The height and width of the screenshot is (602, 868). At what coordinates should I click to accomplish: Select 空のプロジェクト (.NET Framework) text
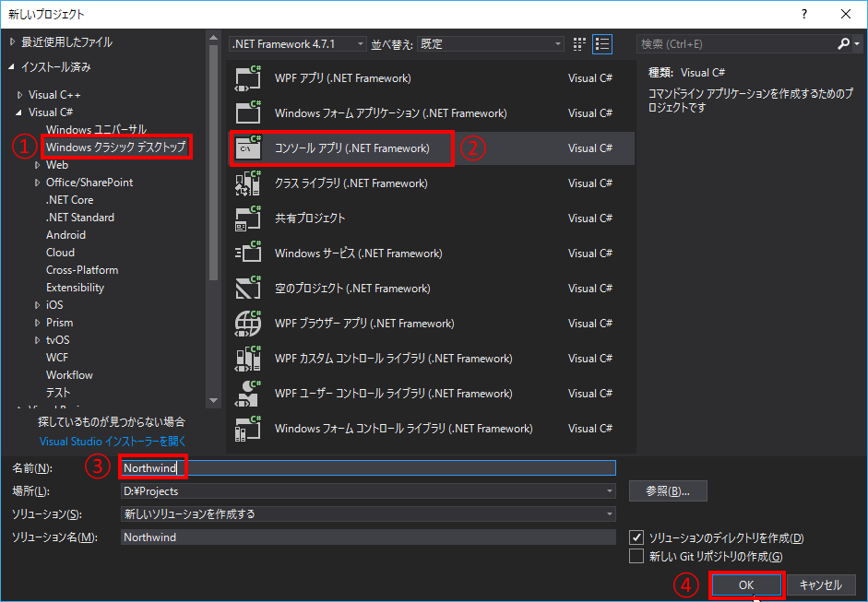(352, 289)
